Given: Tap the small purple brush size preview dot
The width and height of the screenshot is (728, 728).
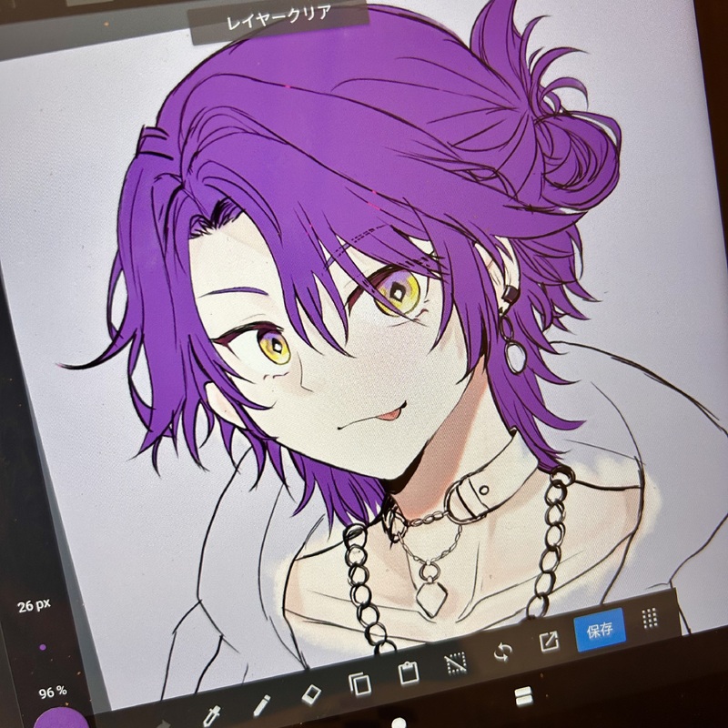Looking at the screenshot, I should [x=43, y=647].
